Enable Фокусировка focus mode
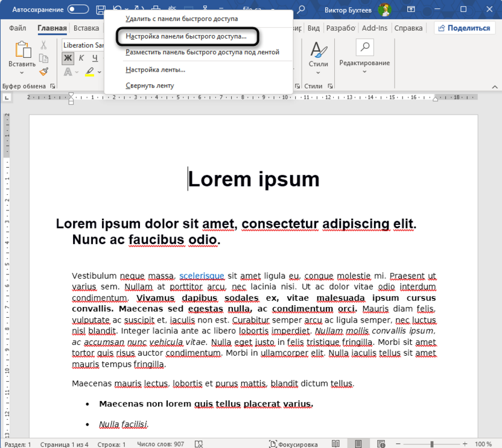This screenshot has height=448, width=502. pos(294,444)
